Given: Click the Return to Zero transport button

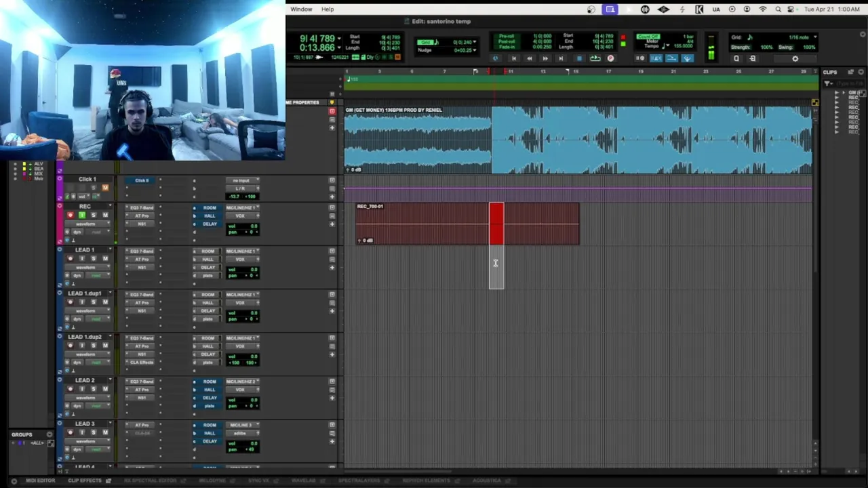Looking at the screenshot, I should tap(513, 59).
